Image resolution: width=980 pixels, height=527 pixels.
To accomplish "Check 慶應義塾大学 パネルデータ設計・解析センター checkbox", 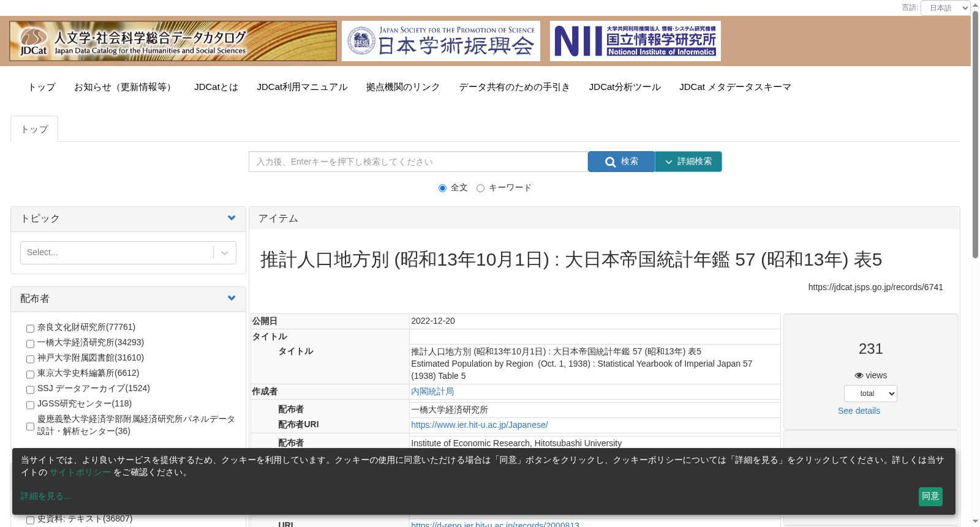I will tap(30, 427).
